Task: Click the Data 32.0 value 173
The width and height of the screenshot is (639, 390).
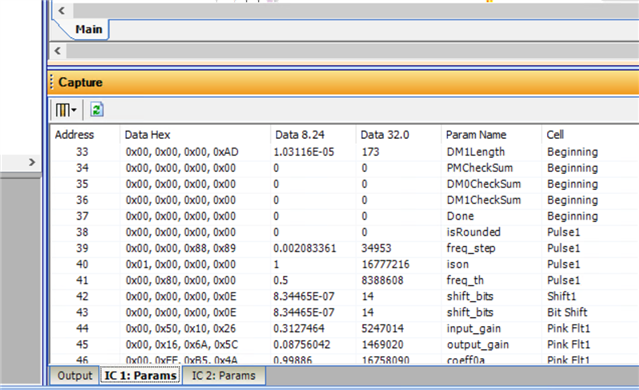Action: 370,152
